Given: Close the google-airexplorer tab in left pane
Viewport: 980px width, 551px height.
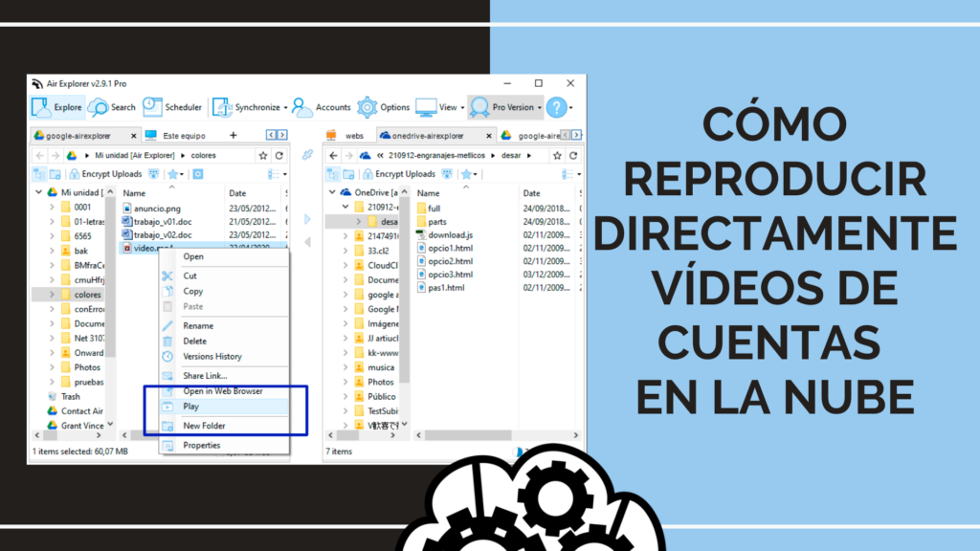Looking at the screenshot, I should (134, 136).
